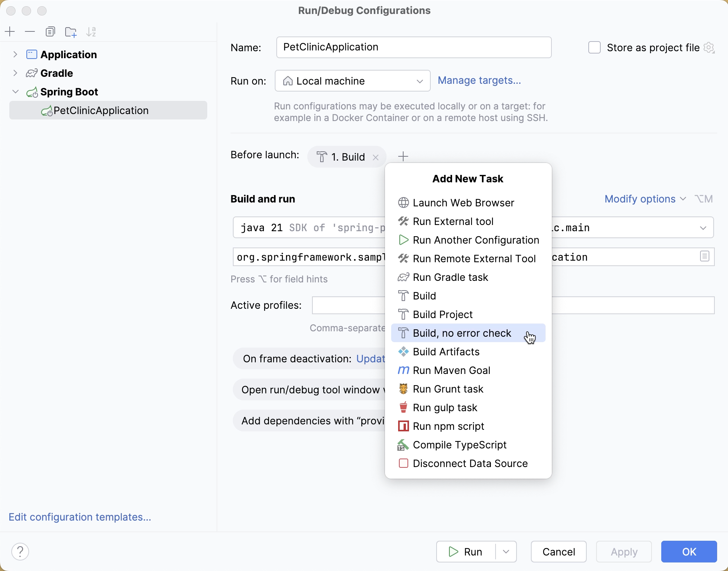Open the Manage targets link

479,80
